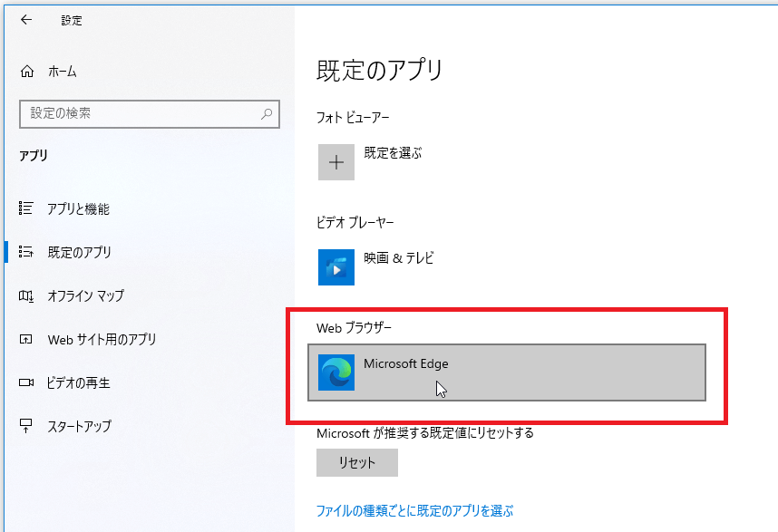Click the magnifier icon in search box

pyautogui.click(x=267, y=114)
